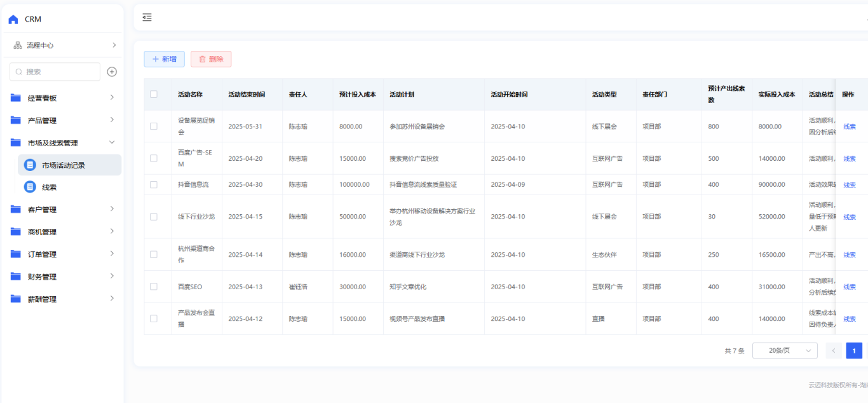Click the 市场活动记录 document icon

coord(30,165)
